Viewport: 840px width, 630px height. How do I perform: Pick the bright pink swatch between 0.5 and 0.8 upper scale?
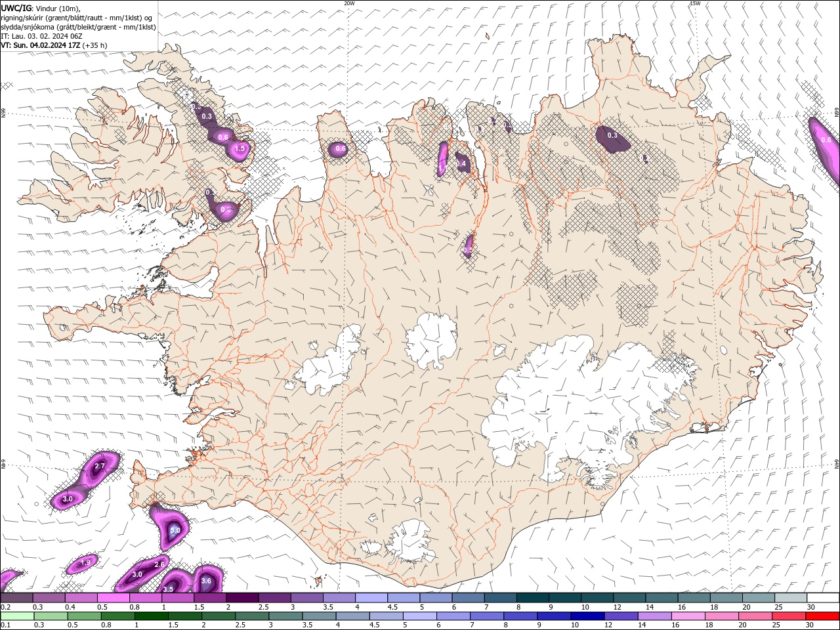click(x=113, y=598)
